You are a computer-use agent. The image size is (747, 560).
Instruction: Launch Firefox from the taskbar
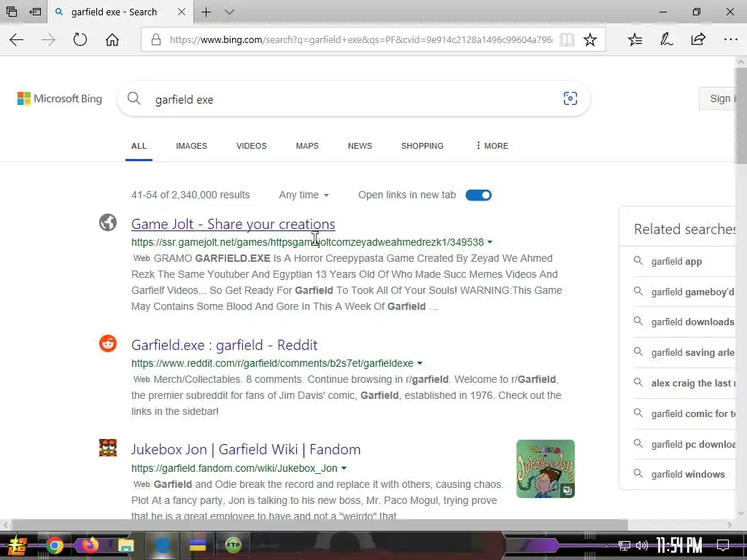(x=90, y=545)
